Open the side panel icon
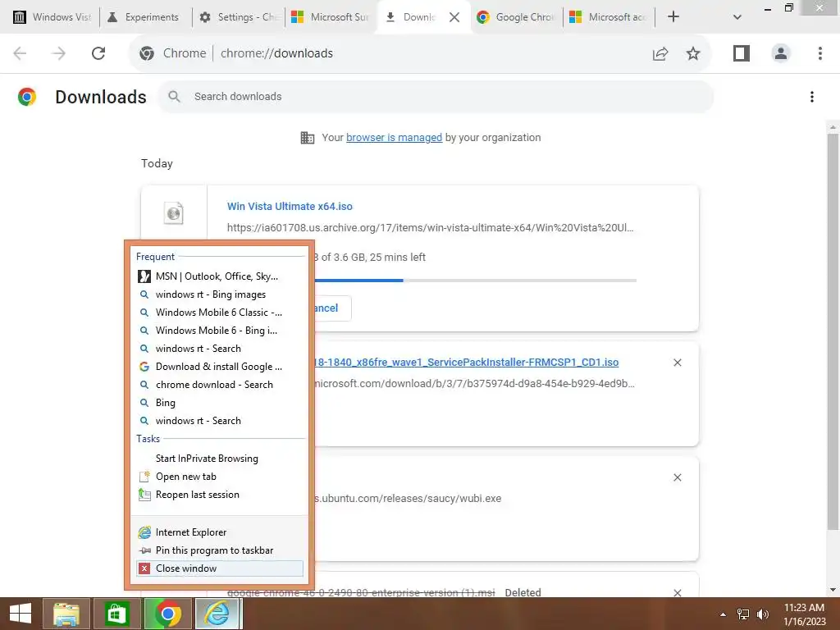The width and height of the screenshot is (840, 630). (742, 53)
